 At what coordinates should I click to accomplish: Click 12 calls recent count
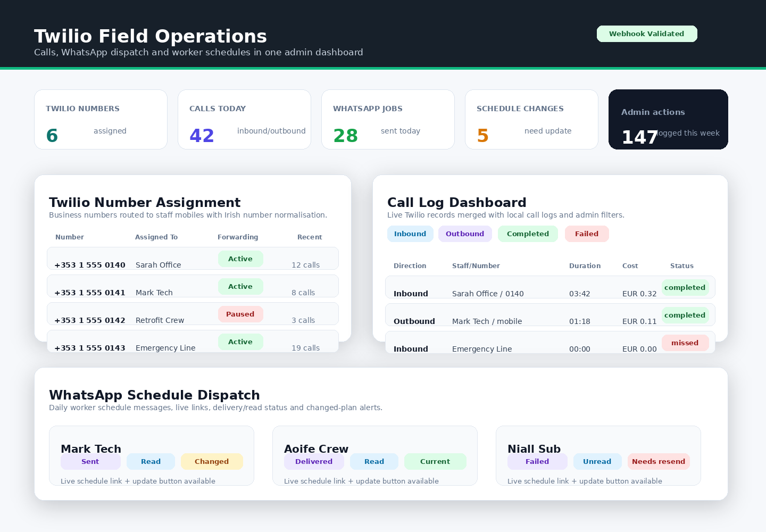[306, 265]
